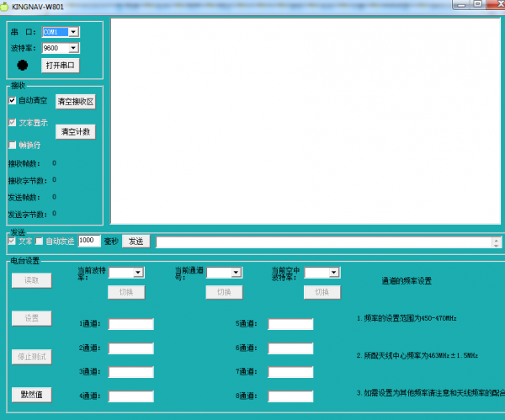Image resolution: width=505 pixels, height=420 pixels.
Task: Click the text 频率的设置范围为450-470MHz
Action: pos(410,318)
